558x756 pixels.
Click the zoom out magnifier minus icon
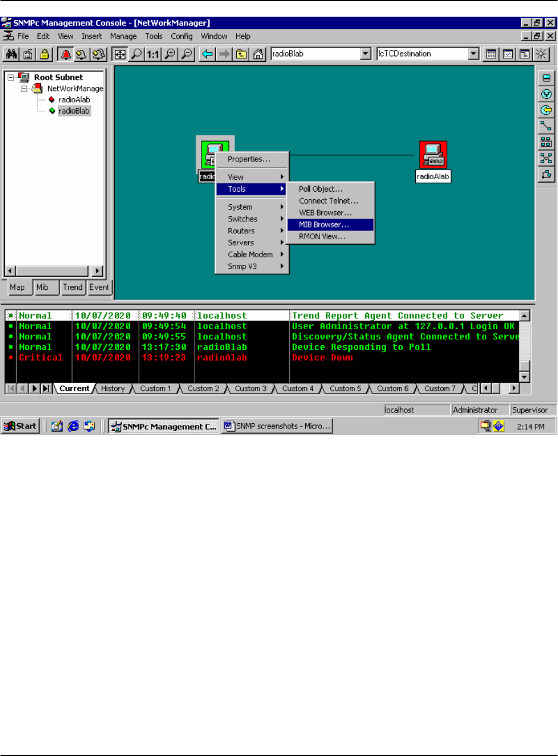tap(186, 54)
